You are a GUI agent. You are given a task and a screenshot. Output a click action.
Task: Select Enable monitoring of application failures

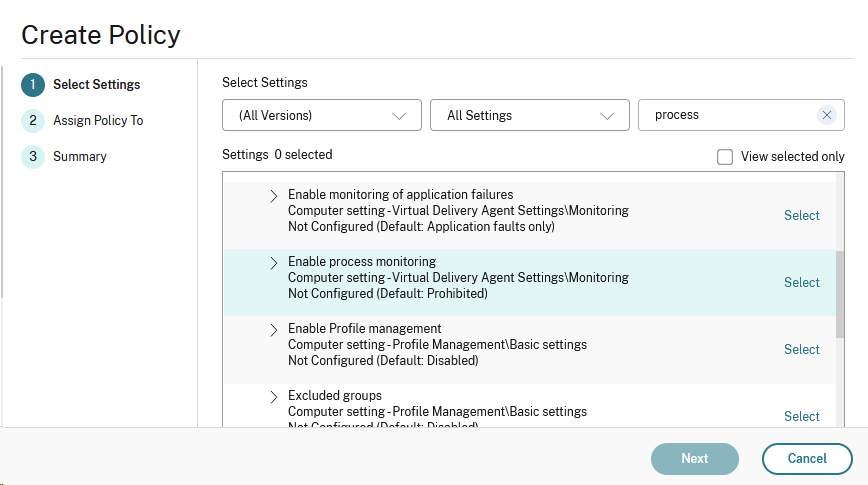coord(801,216)
